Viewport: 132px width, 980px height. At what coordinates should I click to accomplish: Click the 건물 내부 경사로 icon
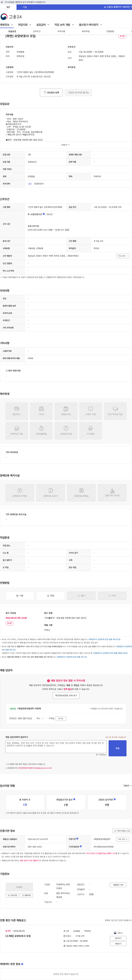[112, 493]
